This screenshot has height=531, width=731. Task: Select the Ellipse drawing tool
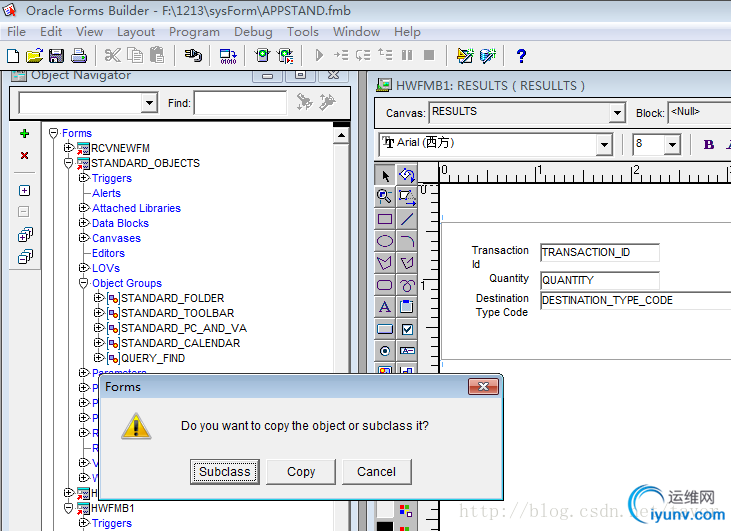click(x=385, y=241)
